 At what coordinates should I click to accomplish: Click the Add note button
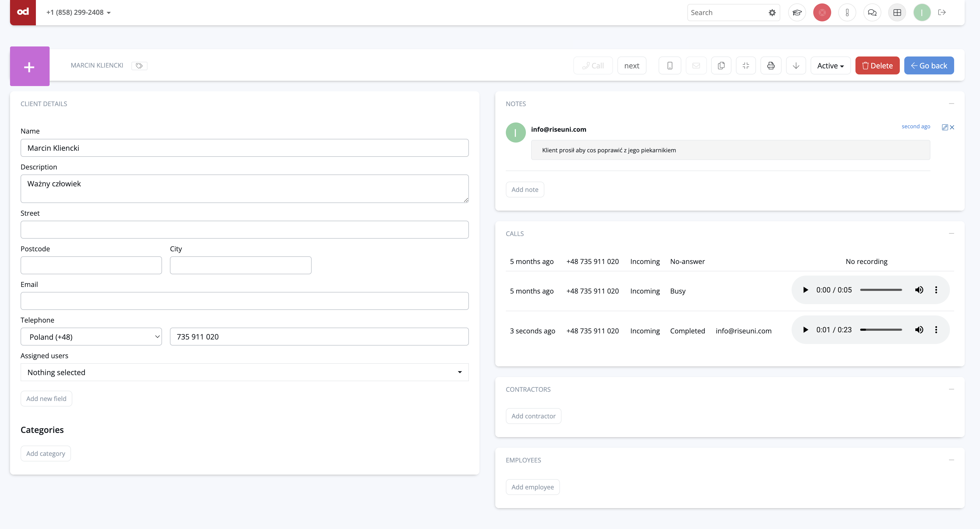[525, 190]
